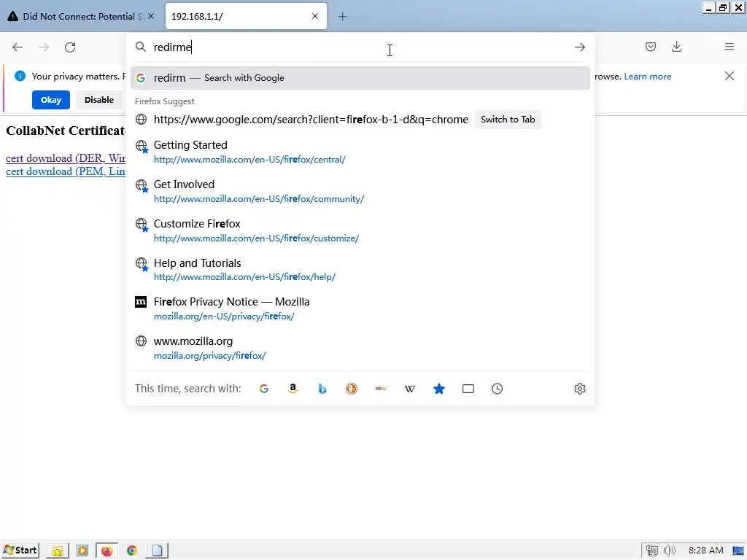747x560 pixels.
Task: Click in the address bar text field
Action: (x=360, y=47)
